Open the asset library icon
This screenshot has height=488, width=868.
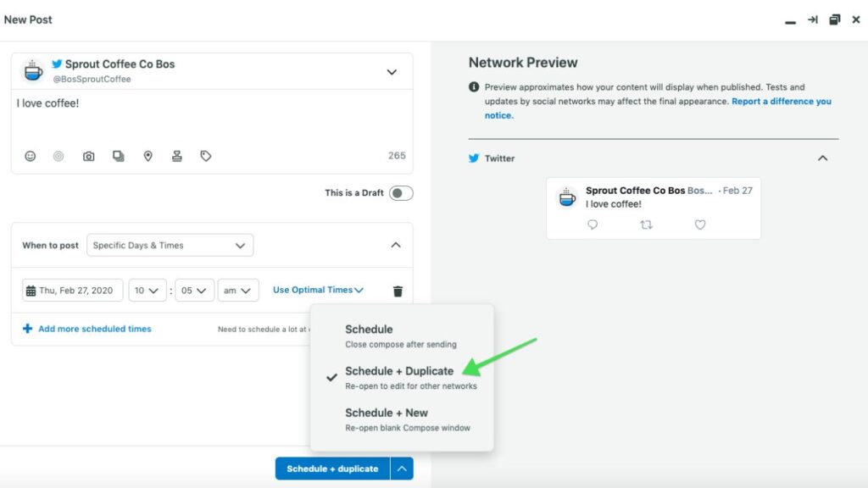pos(119,157)
